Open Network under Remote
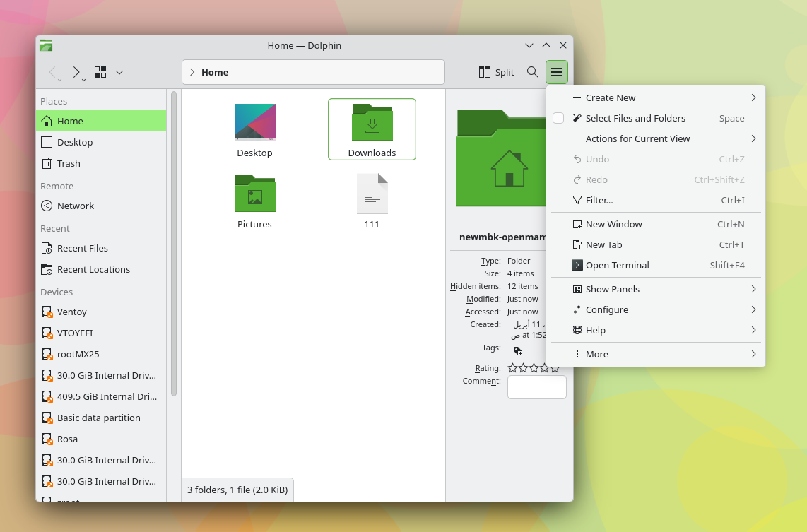The width and height of the screenshot is (807, 532). [x=101, y=206]
